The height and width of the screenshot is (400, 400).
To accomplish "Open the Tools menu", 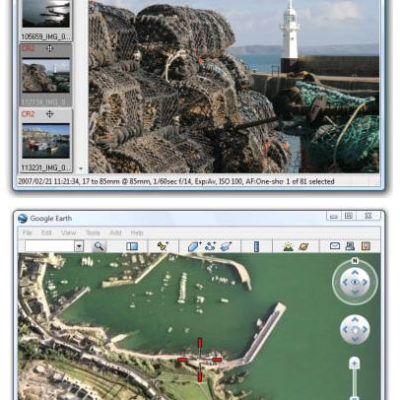I will (93, 233).
